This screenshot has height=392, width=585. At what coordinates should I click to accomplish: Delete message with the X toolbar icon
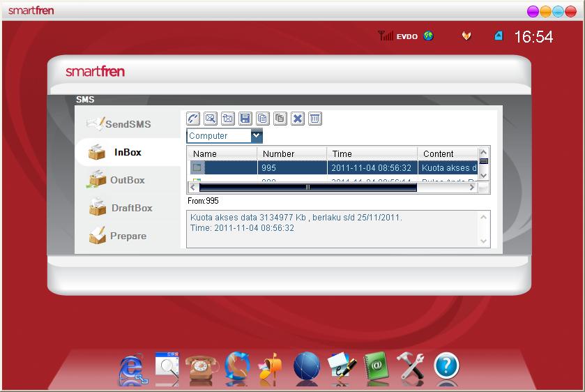[x=297, y=119]
